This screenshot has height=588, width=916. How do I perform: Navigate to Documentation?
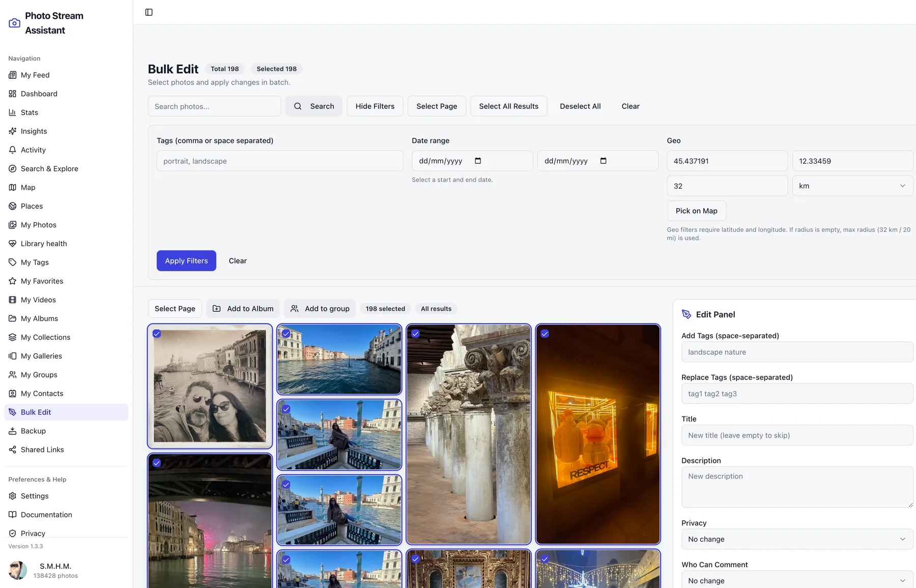pos(66,515)
